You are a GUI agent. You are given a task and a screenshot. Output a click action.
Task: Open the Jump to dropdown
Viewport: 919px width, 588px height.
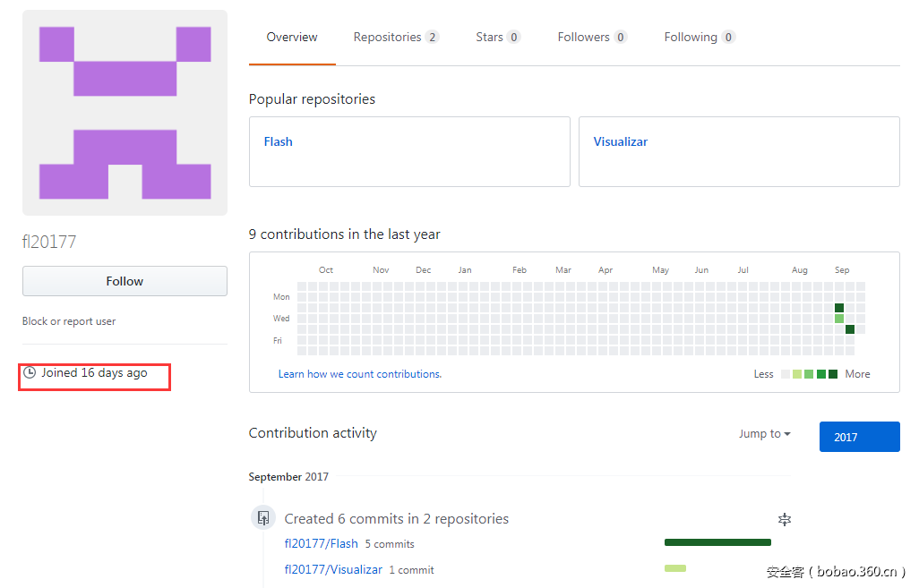tap(764, 434)
